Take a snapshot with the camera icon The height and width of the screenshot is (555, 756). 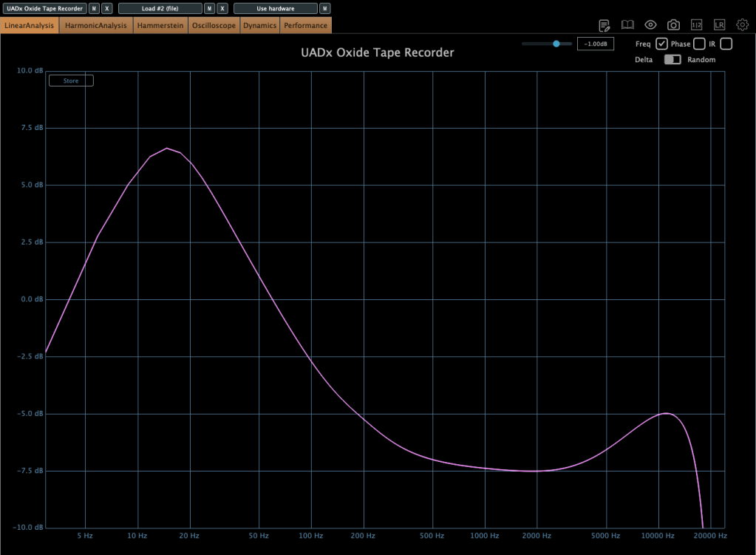pyautogui.click(x=673, y=25)
